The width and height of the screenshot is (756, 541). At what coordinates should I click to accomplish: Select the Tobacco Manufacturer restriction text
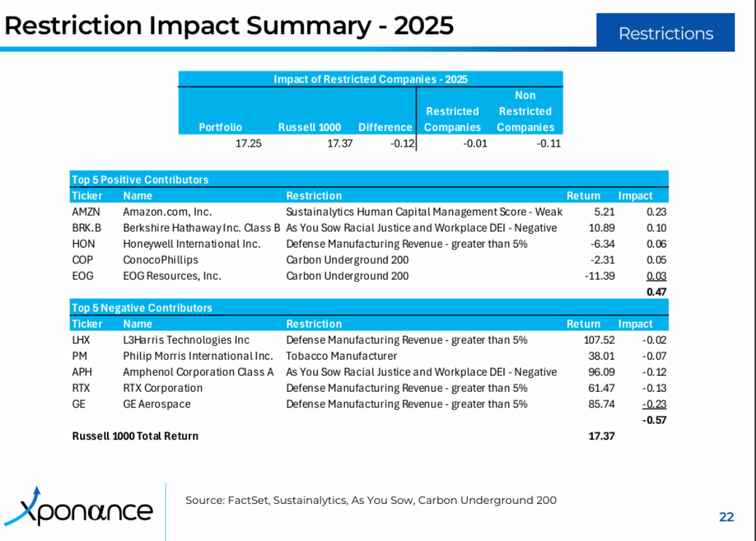tap(341, 356)
